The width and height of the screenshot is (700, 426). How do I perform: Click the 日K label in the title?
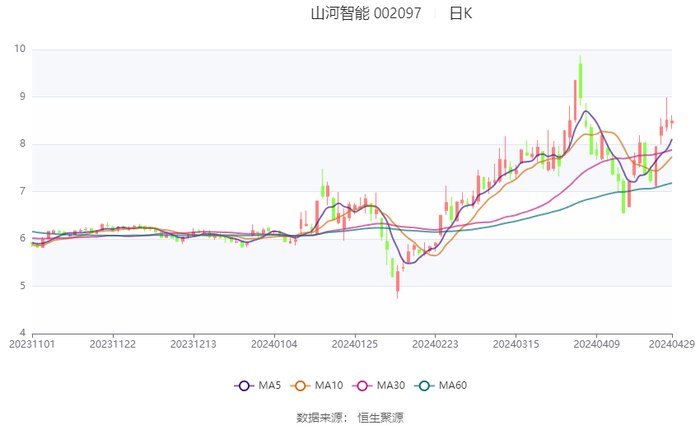click(x=461, y=13)
